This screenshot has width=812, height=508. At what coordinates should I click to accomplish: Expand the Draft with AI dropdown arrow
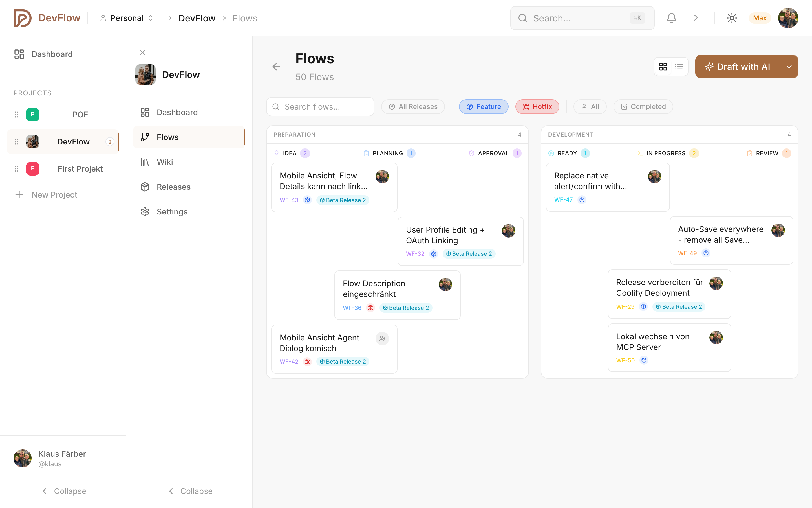pos(789,67)
